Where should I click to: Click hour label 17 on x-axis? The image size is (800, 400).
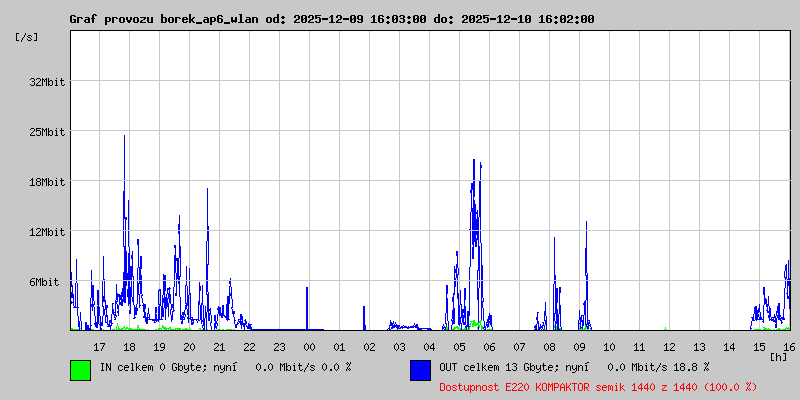[99, 347]
